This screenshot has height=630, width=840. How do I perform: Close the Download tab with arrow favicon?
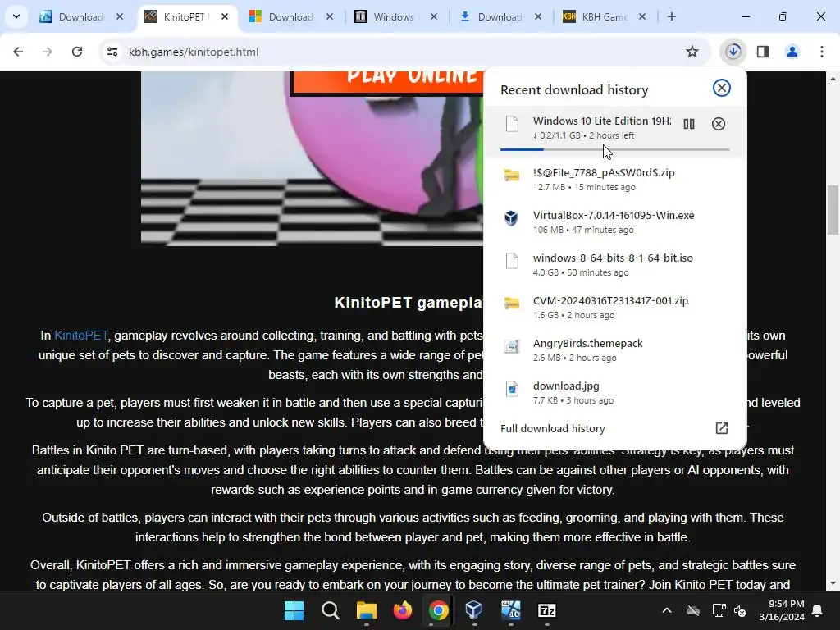pos(538,16)
